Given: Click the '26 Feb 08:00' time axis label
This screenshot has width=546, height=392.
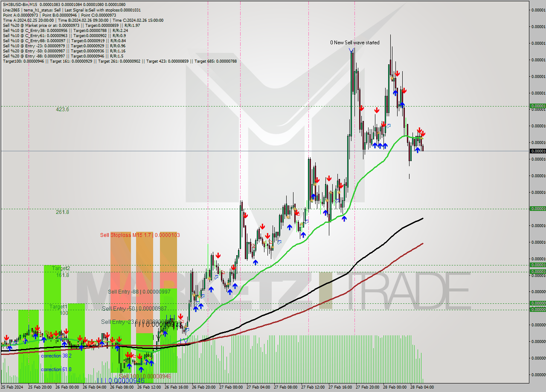Looking at the screenshot, I should click(x=122, y=387).
